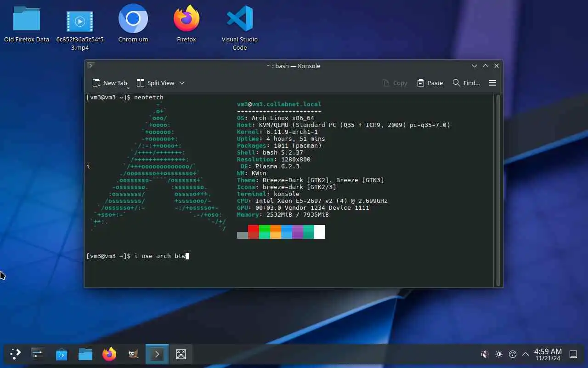Screen dimensions: 588x368
Task: Click the 'Shell: bash 5.2.37' line
Action: 270,153
